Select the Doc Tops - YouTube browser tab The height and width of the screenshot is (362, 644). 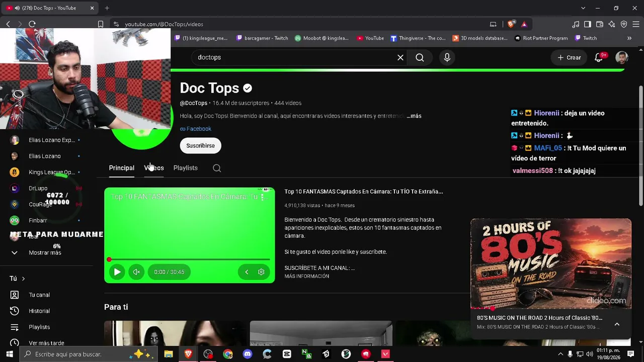tap(50, 8)
